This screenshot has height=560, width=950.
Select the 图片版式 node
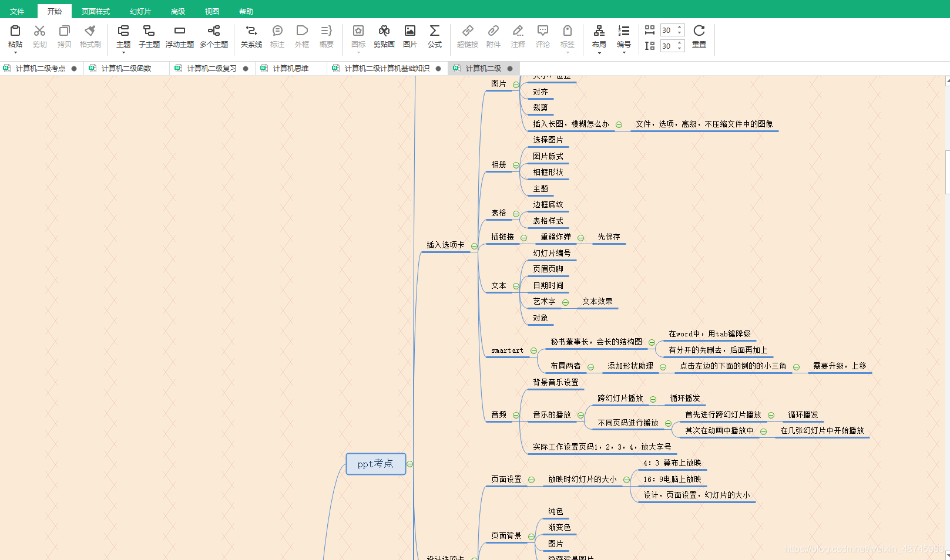tap(548, 156)
